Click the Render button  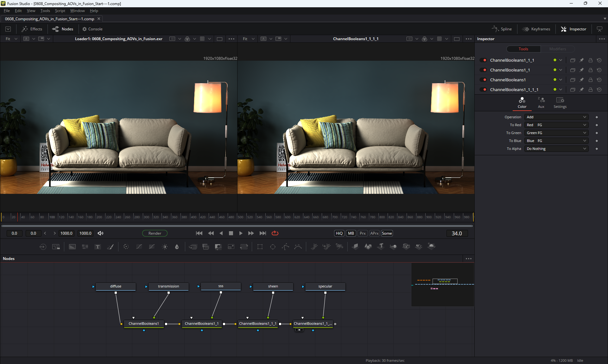(155, 233)
